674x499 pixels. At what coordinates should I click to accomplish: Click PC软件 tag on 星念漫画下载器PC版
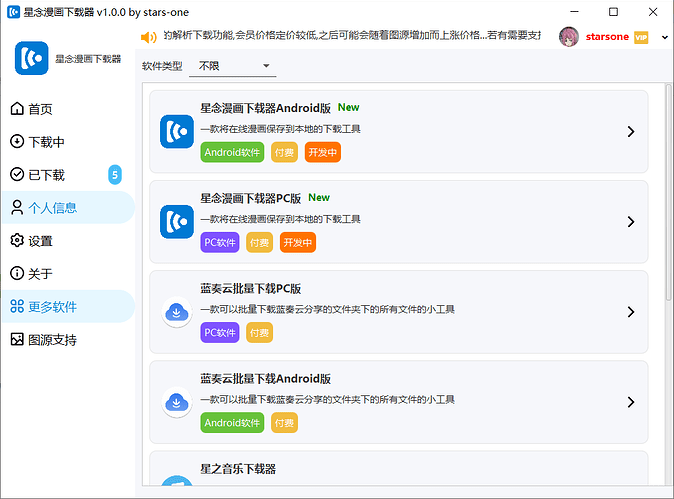point(220,242)
